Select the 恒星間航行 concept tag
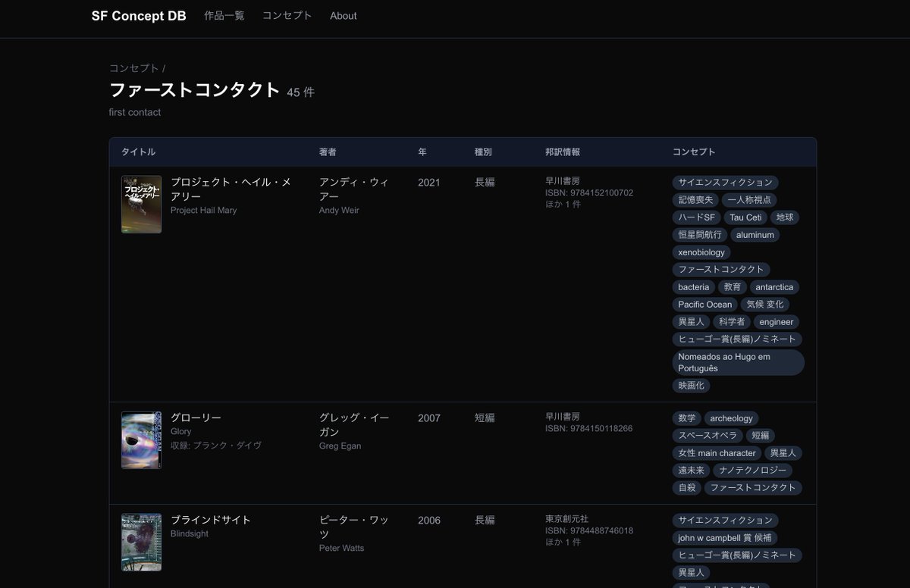Viewport: 910px width, 588px height. pyautogui.click(x=700, y=235)
